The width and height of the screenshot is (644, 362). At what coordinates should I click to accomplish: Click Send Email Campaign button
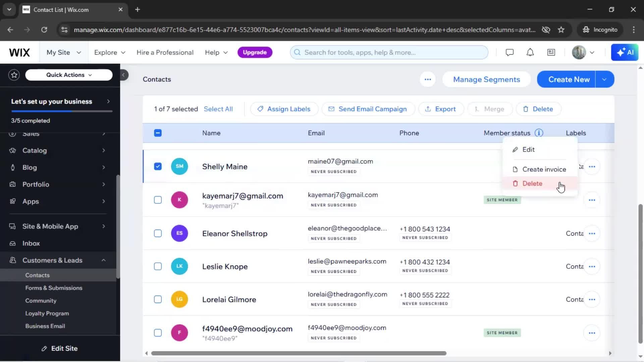click(x=368, y=109)
